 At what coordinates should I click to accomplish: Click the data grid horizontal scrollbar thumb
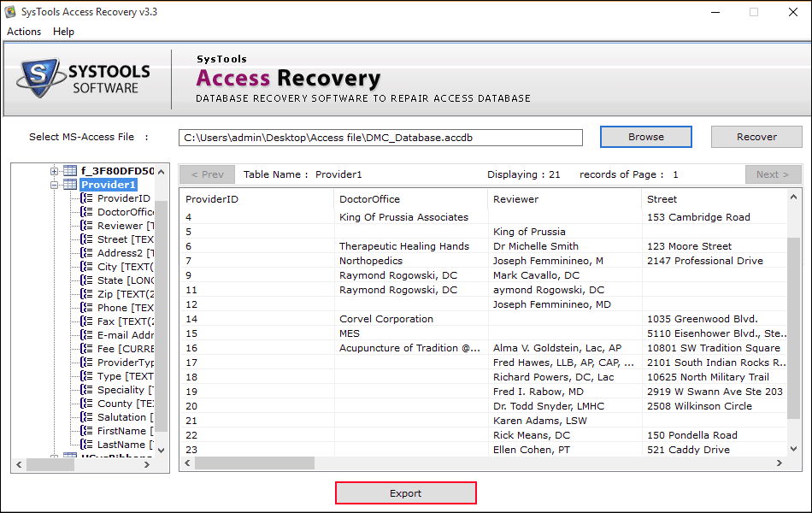pyautogui.click(x=254, y=463)
